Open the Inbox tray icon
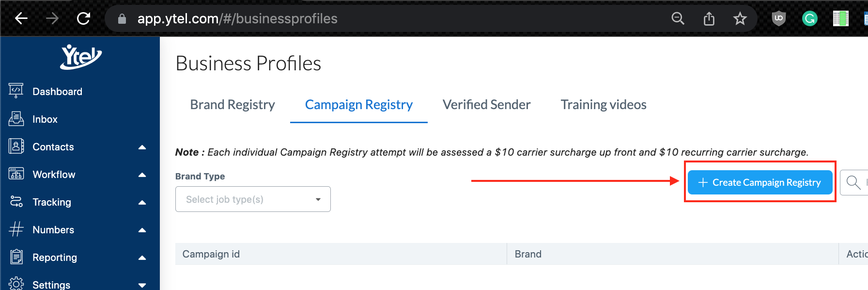The height and width of the screenshot is (290, 868). (x=16, y=119)
